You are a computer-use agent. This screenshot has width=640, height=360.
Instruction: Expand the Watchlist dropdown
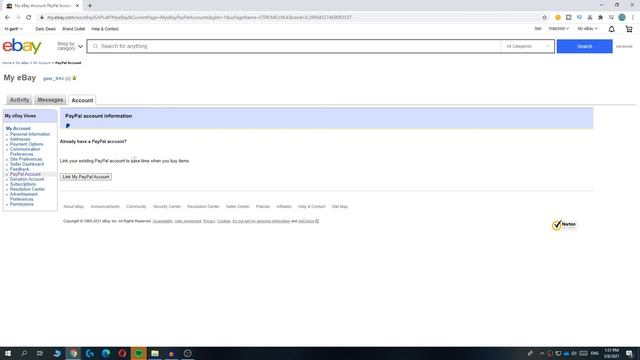click(558, 29)
